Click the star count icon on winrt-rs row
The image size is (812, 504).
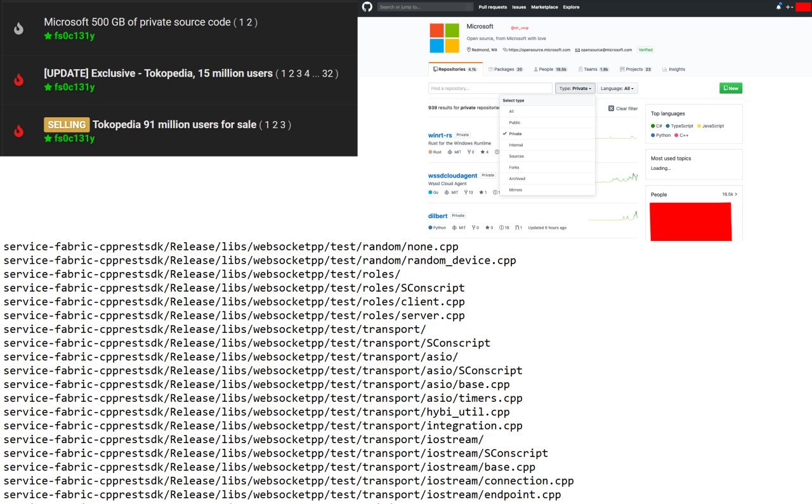[x=482, y=152]
